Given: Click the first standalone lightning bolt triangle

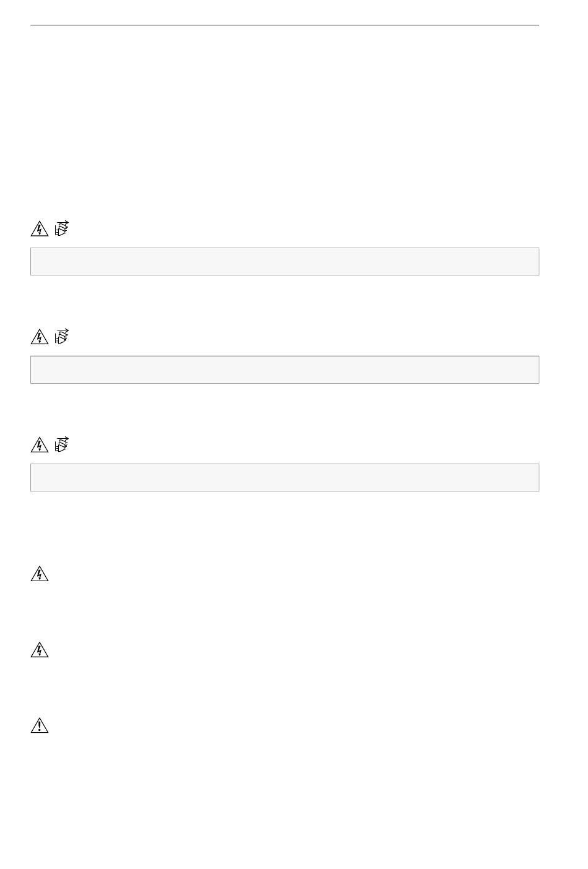Looking at the screenshot, I should pos(40,574).
